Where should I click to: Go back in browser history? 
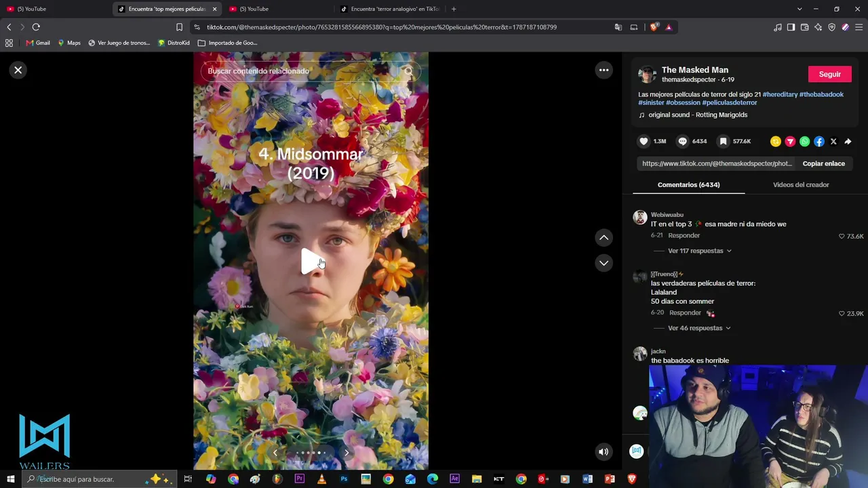[9, 27]
